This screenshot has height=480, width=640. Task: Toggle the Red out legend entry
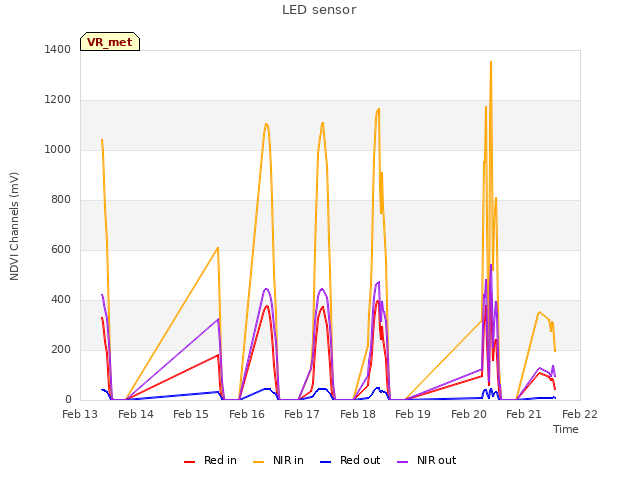(x=350, y=460)
